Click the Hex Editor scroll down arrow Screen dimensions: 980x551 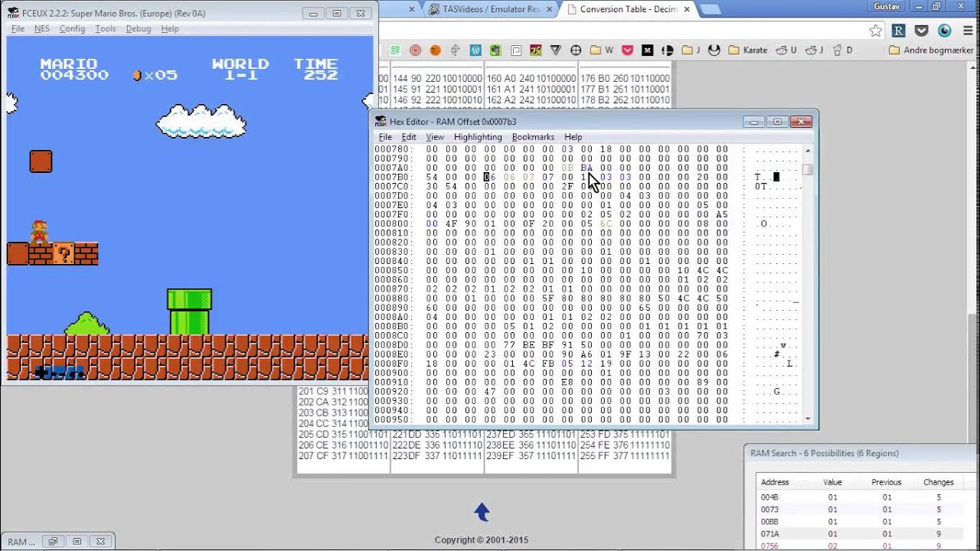pos(808,419)
